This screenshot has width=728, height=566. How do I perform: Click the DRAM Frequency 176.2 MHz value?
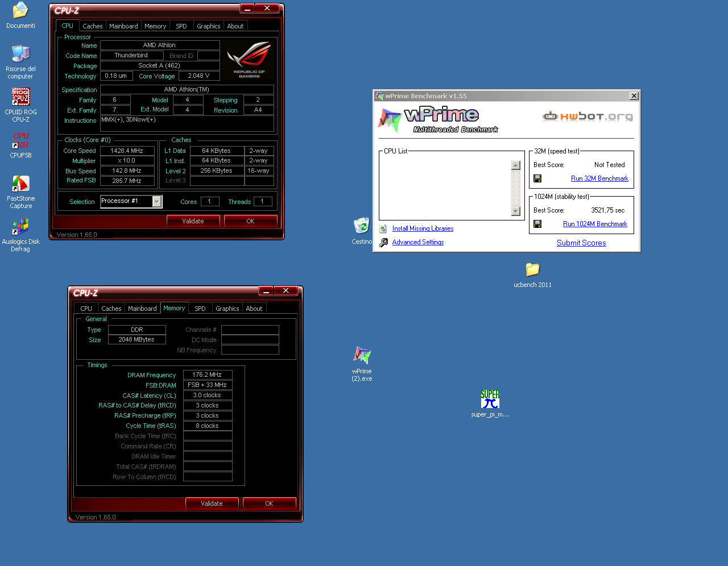pos(208,375)
